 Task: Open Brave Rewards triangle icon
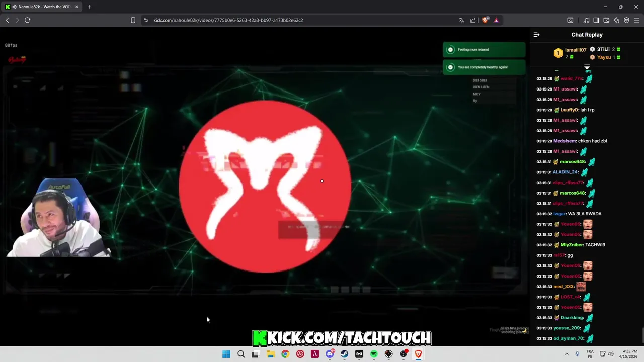point(496,20)
